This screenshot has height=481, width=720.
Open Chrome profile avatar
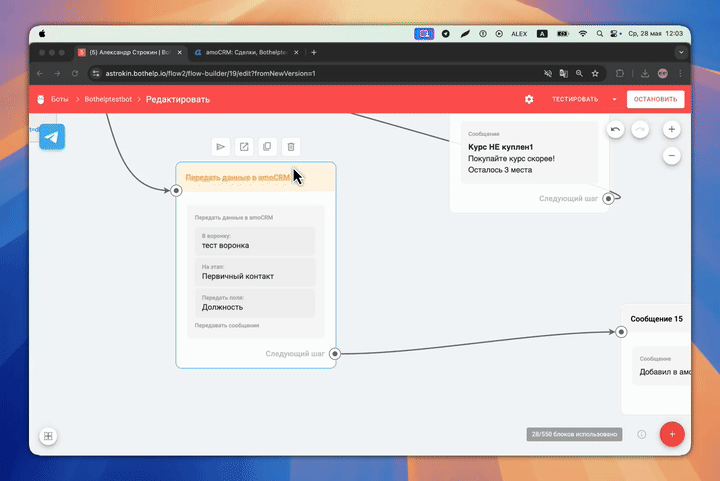(x=663, y=73)
